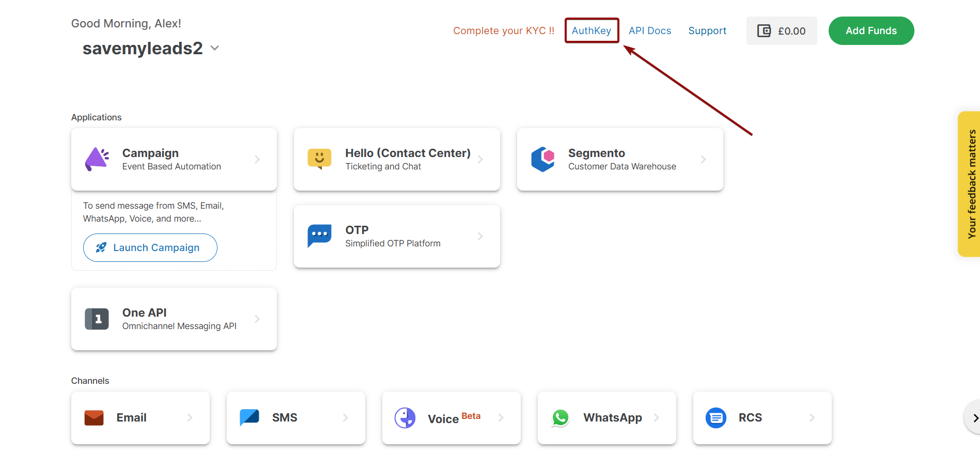
Task: Open the AuthKey page
Action: click(x=592, y=30)
